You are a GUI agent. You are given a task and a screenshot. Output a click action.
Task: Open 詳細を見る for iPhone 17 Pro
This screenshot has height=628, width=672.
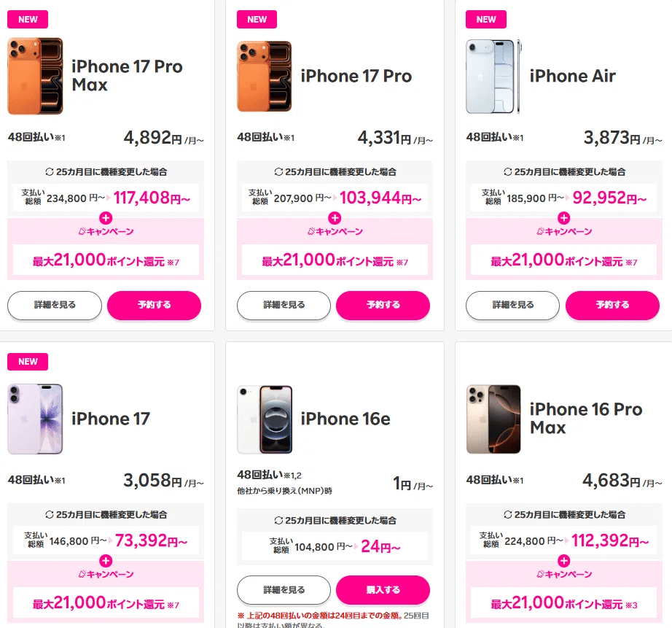tap(284, 306)
